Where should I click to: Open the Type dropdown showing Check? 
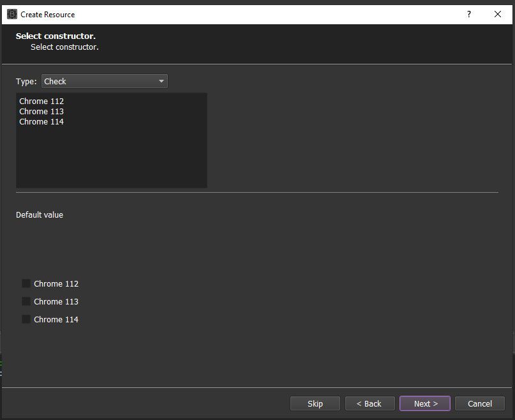click(x=102, y=81)
